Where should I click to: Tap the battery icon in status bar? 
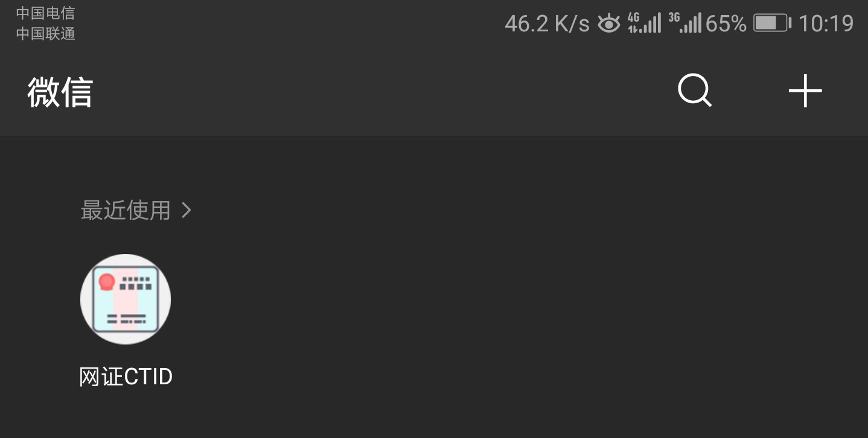click(772, 23)
